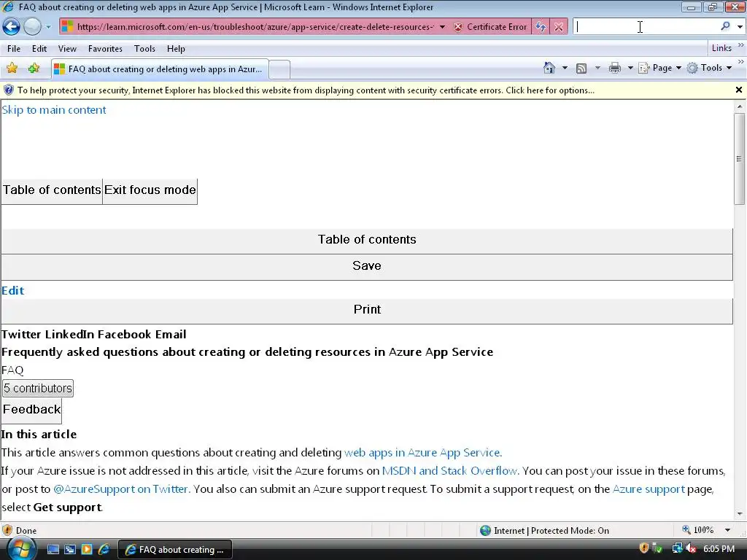Screen dimensions: 747x560
Task: Open the Edit menu
Action: click(x=39, y=49)
